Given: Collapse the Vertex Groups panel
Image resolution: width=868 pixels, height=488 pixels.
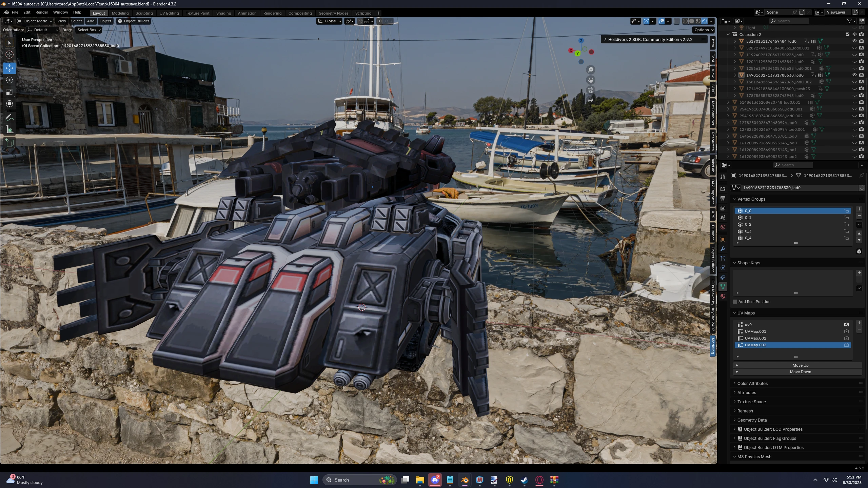Looking at the screenshot, I should (x=734, y=199).
